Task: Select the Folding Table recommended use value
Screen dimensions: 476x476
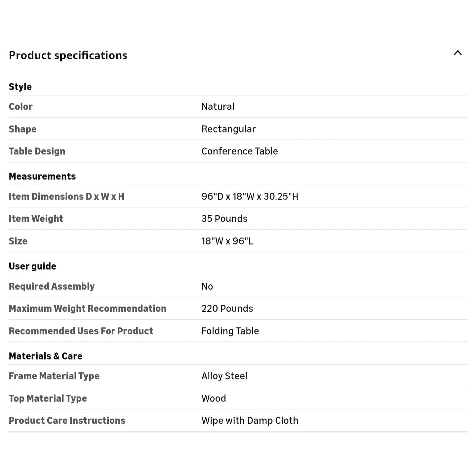Action: [x=230, y=331]
